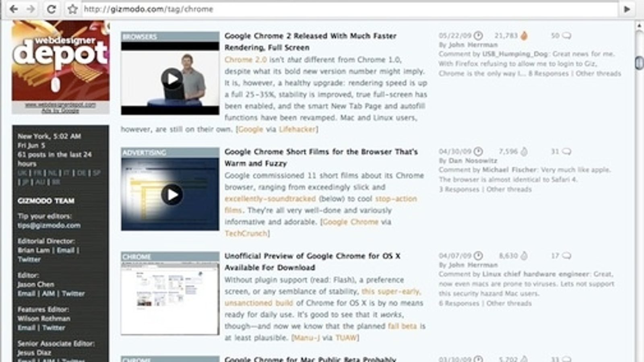Open the 8 Responses link
This screenshot has height=362, width=644.
point(549,73)
